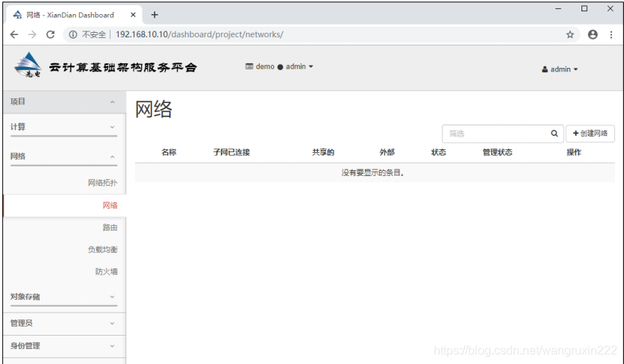Click the browser back arrow

[x=14, y=34]
